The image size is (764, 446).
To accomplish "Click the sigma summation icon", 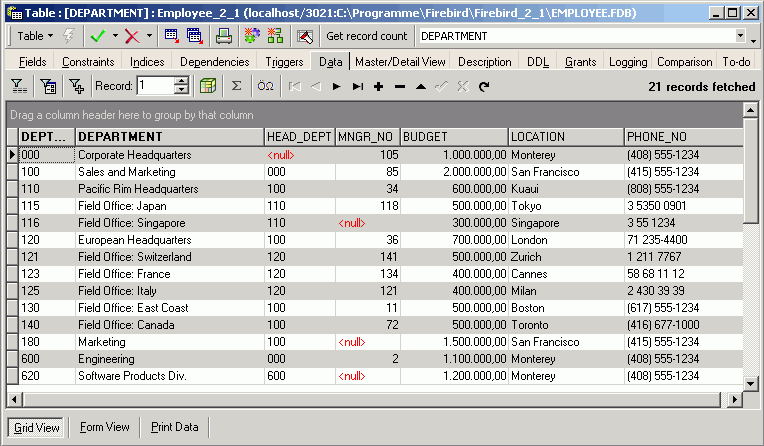I will pyautogui.click(x=237, y=86).
